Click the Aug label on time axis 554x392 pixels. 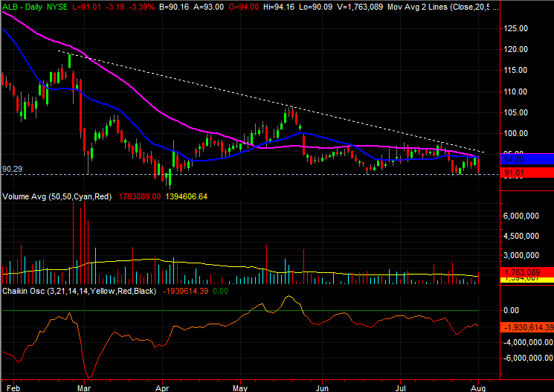pos(480,387)
